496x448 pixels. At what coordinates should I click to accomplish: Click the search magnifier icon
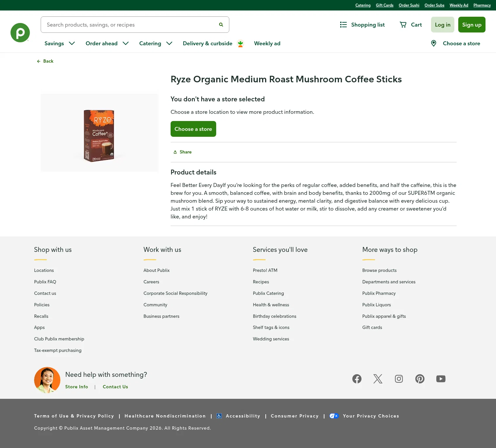pyautogui.click(x=221, y=25)
